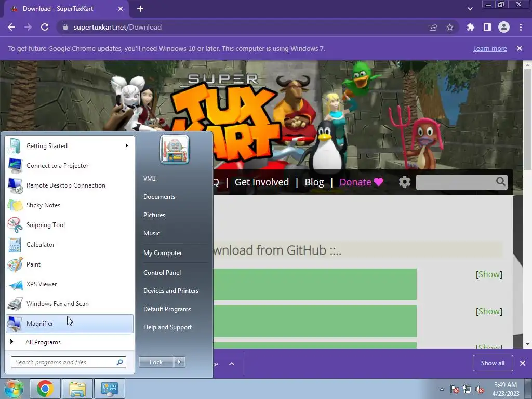Open Chrome's three-dot menu
532x399 pixels.
click(521, 27)
